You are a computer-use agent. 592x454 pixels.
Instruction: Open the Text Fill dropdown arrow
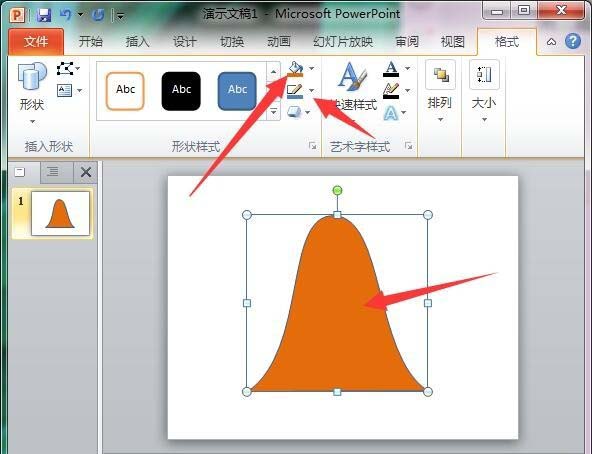click(407, 69)
